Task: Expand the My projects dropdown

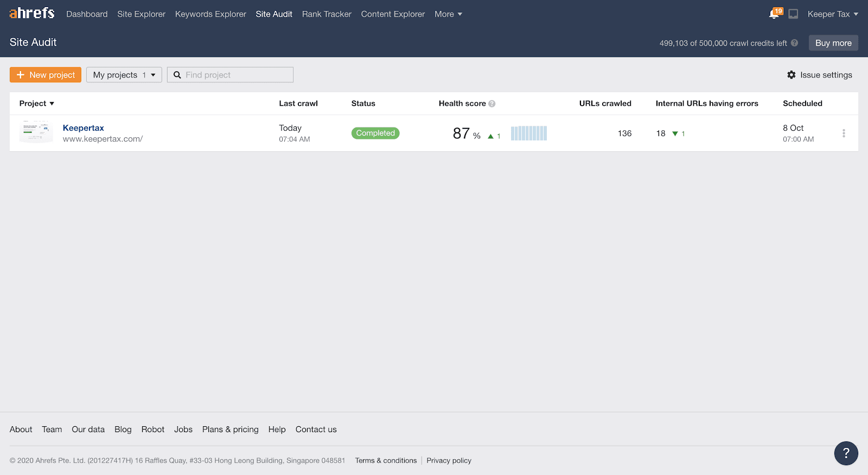Action: [124, 75]
